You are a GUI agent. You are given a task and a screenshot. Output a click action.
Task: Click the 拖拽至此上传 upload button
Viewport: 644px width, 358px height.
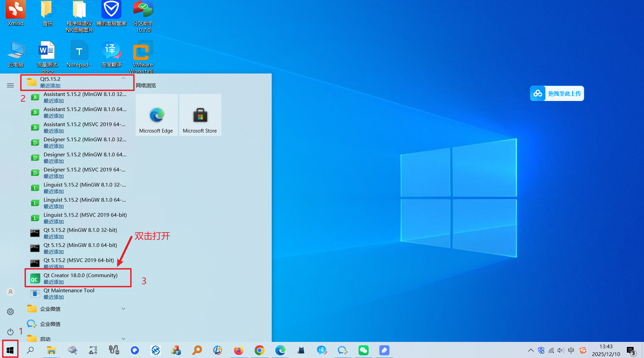[557, 93]
